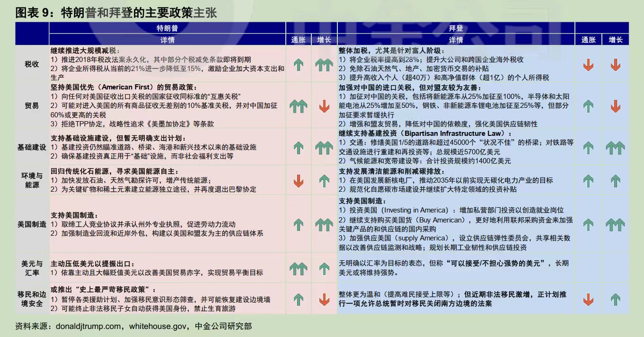This screenshot has height=337, width=644.
Task: Click Trump's double up arrow for tax growth
Action: (324, 65)
